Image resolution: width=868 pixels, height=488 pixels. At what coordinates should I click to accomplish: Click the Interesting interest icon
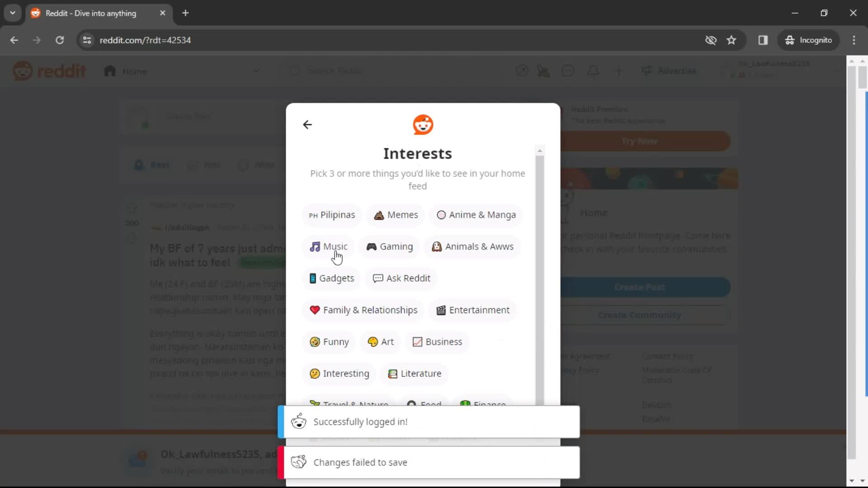click(x=314, y=373)
